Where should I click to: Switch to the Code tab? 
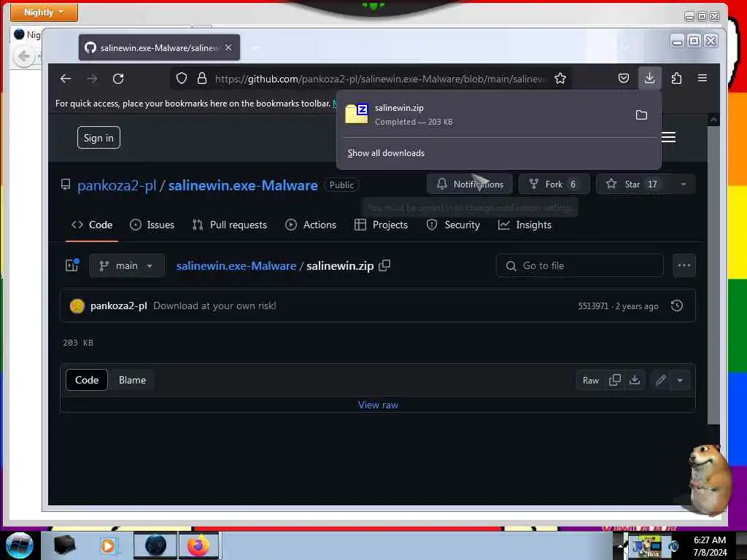pyautogui.click(x=92, y=225)
